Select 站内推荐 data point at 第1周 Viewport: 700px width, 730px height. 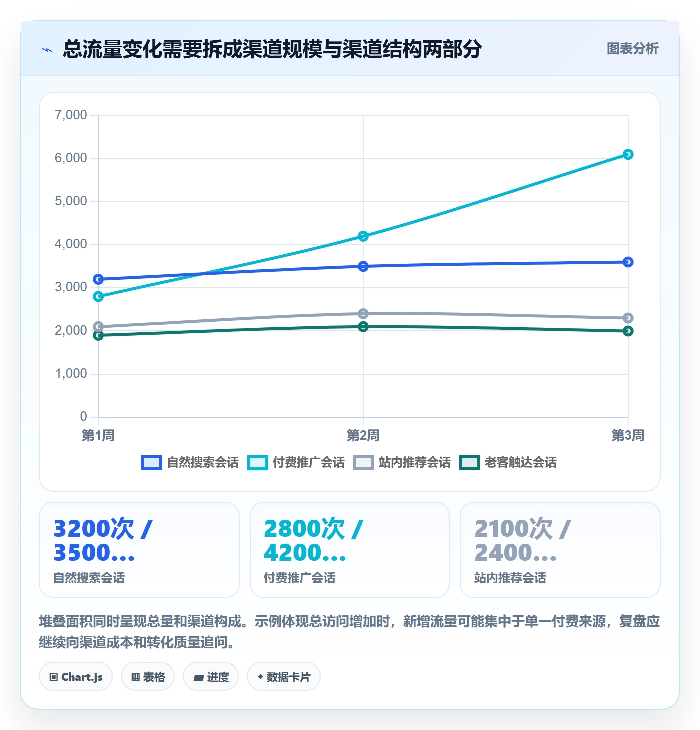(98, 326)
